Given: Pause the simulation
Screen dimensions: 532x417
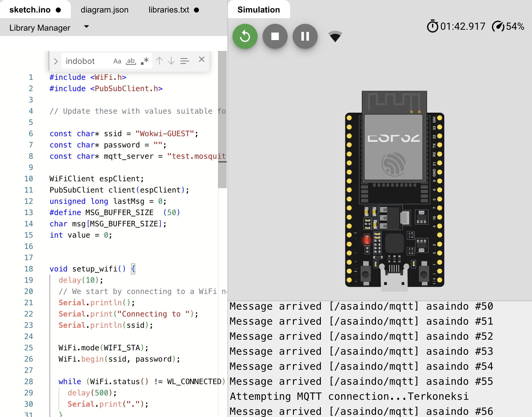Looking at the screenshot, I should click(305, 36).
